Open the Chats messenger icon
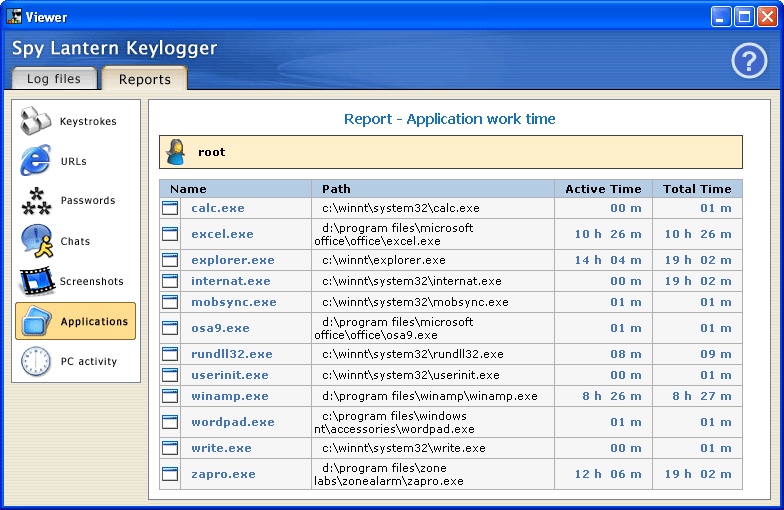Screen dimensions: 784x510 [37, 241]
